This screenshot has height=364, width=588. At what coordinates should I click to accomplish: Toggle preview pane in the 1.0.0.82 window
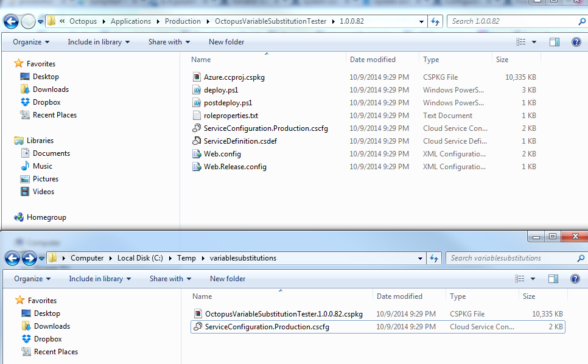[555, 42]
